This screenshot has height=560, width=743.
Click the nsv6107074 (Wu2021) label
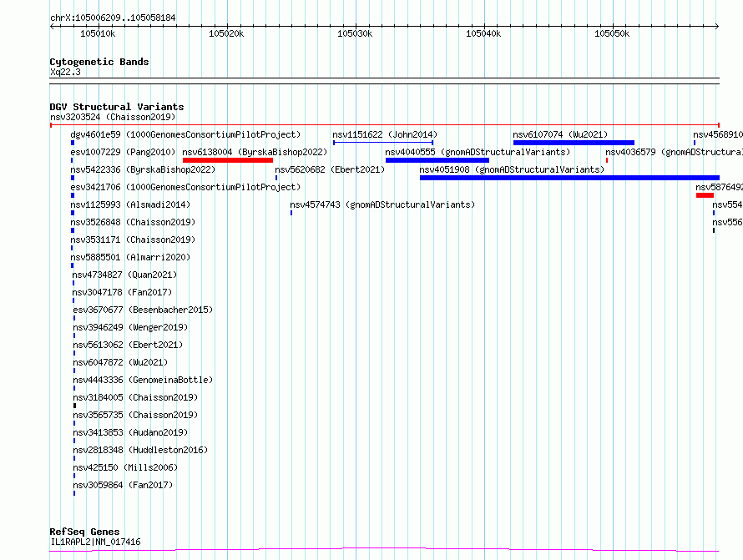click(560, 134)
